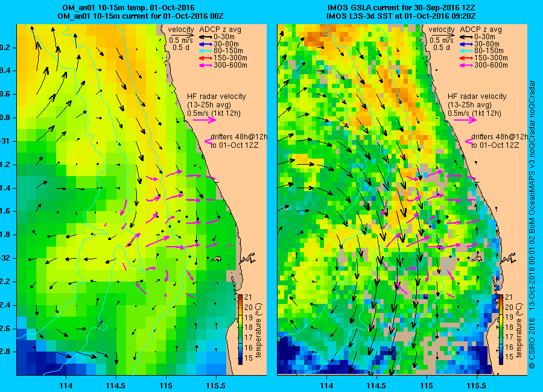
Task: Click the cyan 80-150m legend arrow in left panel
Action: (x=205, y=51)
